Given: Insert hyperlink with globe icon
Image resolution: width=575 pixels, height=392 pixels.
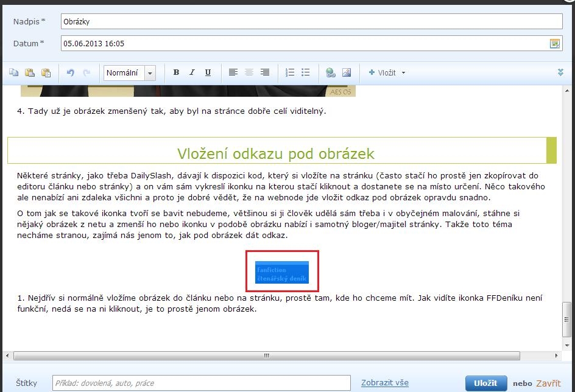Looking at the screenshot, I should pyautogui.click(x=331, y=72).
